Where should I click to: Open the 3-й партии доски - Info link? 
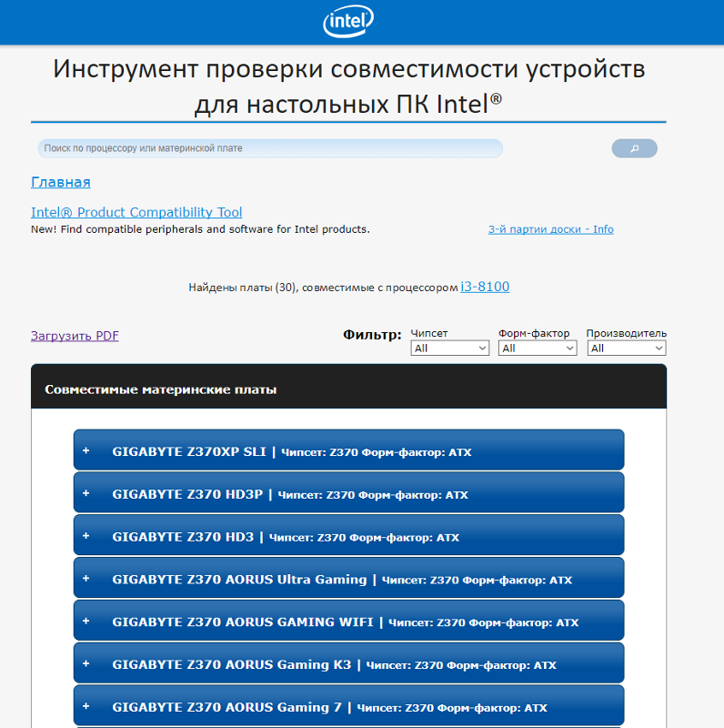pyautogui.click(x=550, y=229)
